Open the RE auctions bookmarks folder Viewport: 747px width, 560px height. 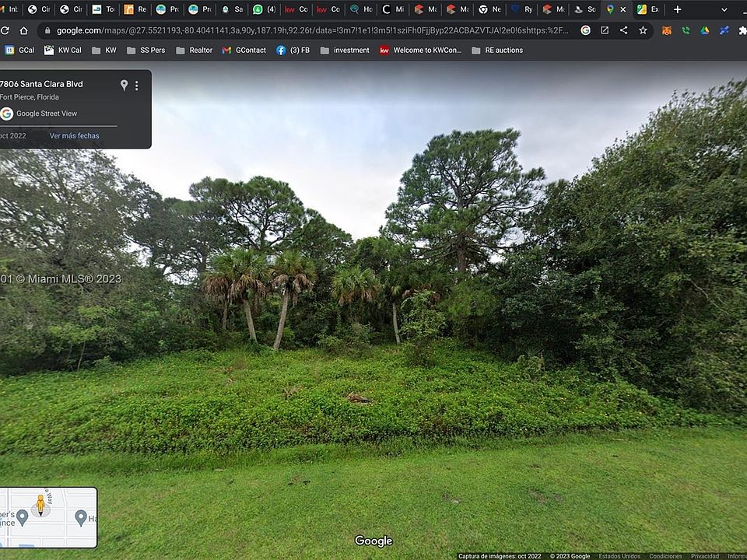pos(497,50)
